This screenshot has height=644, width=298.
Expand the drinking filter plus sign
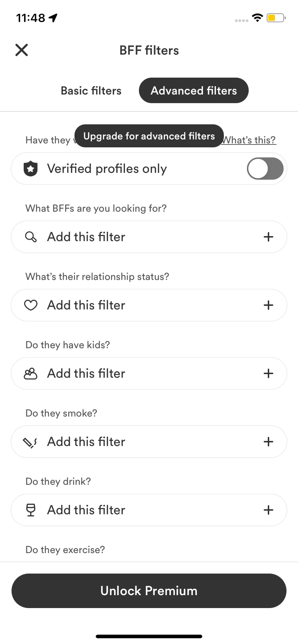(268, 510)
